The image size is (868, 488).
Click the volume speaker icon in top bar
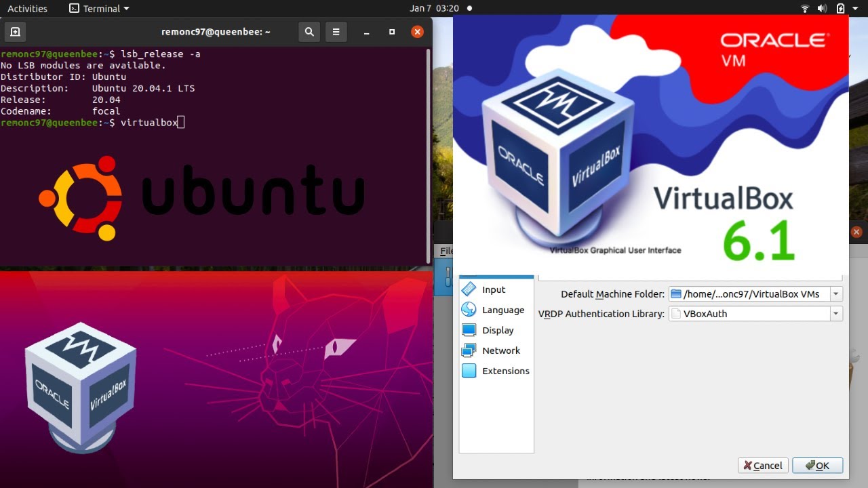tap(823, 9)
